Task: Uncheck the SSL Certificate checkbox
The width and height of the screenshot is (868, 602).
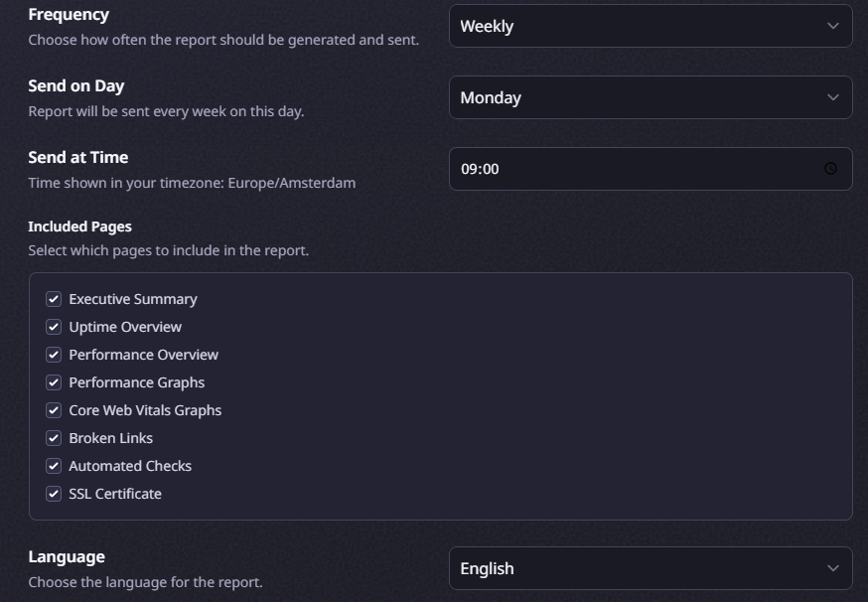Action: tap(54, 494)
